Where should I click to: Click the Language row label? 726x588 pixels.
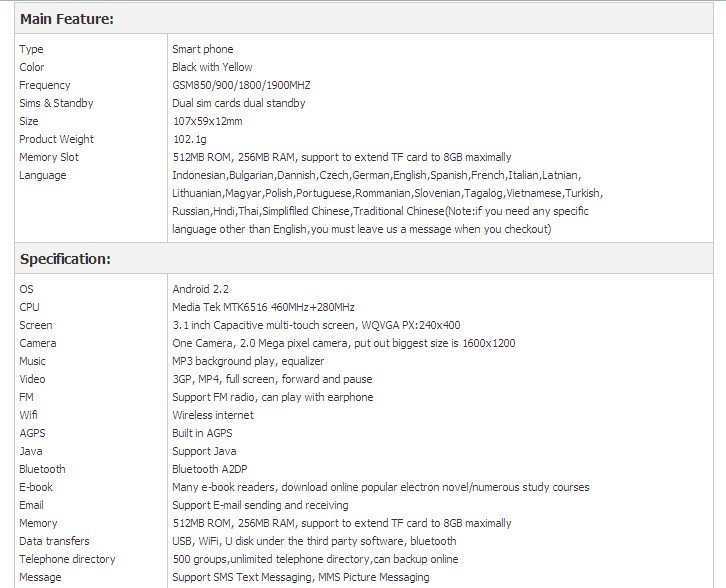[43, 175]
